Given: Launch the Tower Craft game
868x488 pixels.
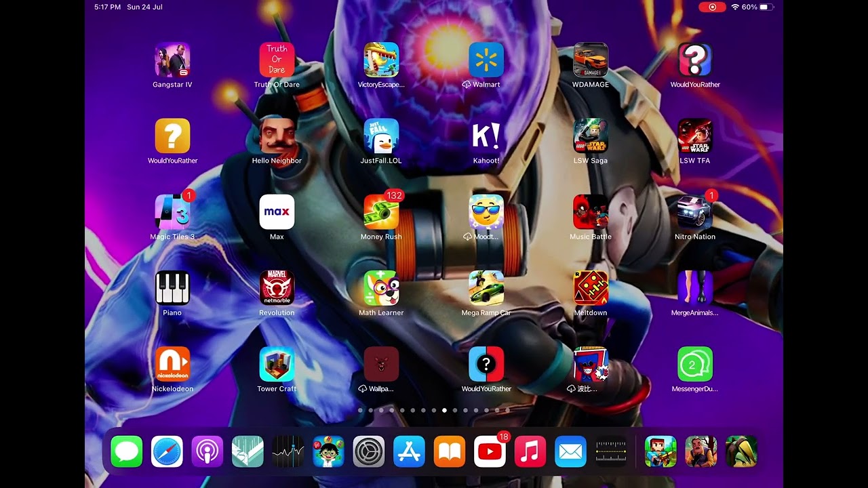Looking at the screenshot, I should click(x=277, y=364).
